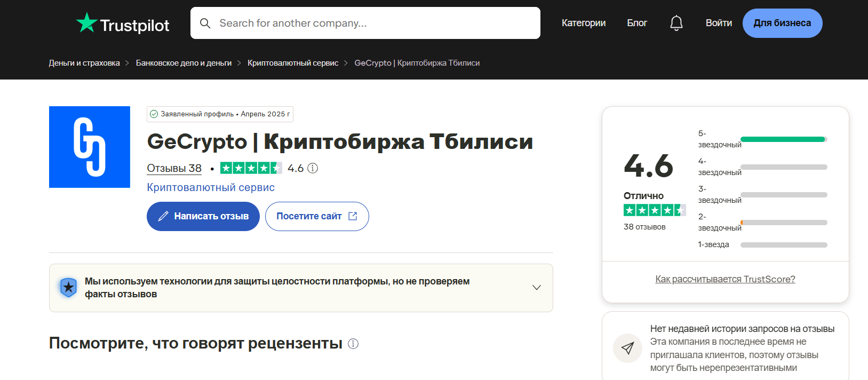Click the Trustpilot logo
The height and width of the screenshot is (380, 868).
(123, 23)
